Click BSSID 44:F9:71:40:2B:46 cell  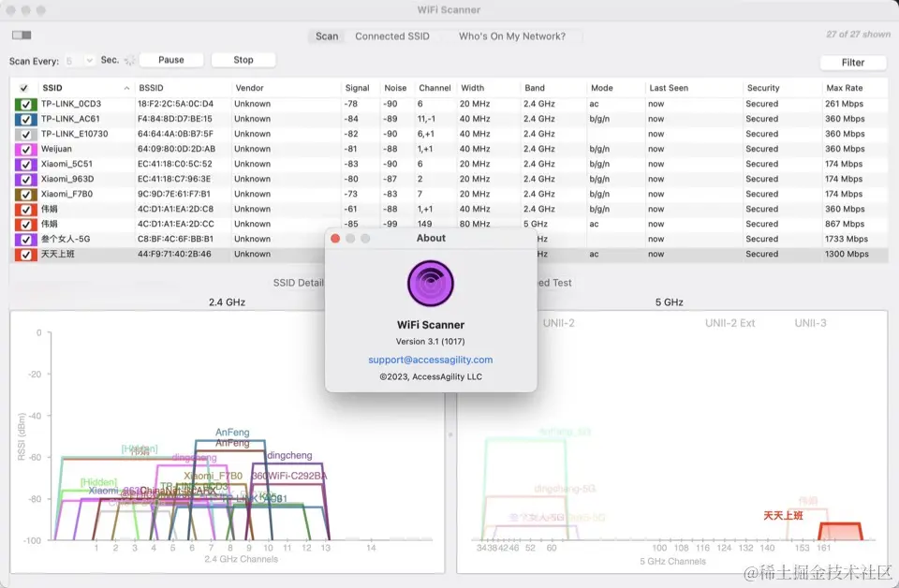point(174,254)
